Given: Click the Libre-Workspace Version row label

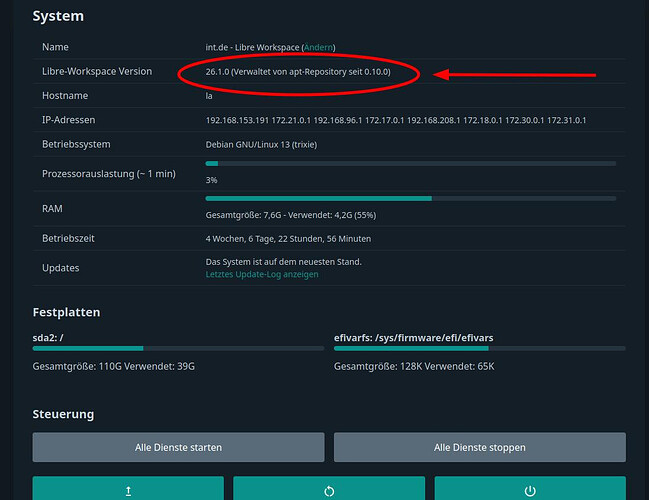Looking at the screenshot, I should pyautogui.click(x=97, y=72).
